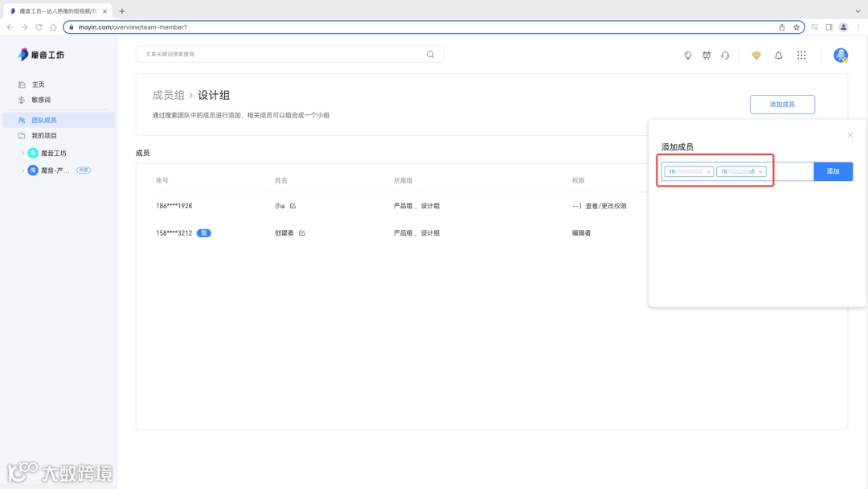
Task: Bookmark the page with star icon
Action: [x=796, y=27]
